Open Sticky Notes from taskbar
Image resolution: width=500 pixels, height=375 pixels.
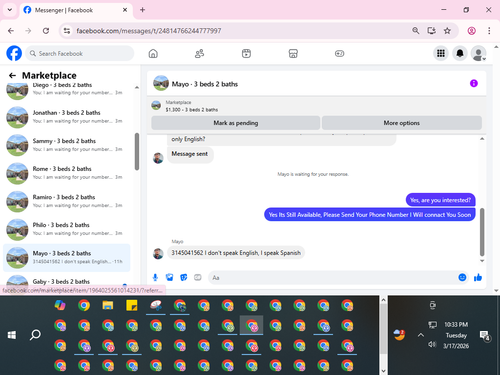[132, 305]
